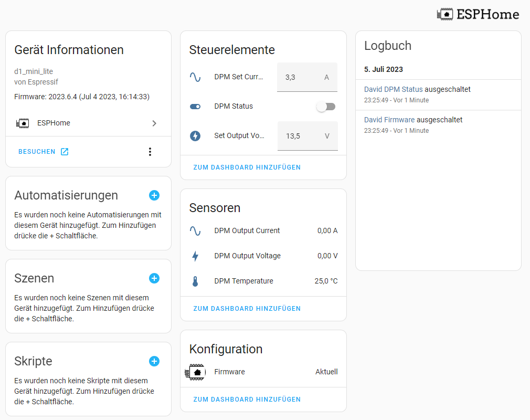Click the d1_mini_lite model text

click(34, 71)
